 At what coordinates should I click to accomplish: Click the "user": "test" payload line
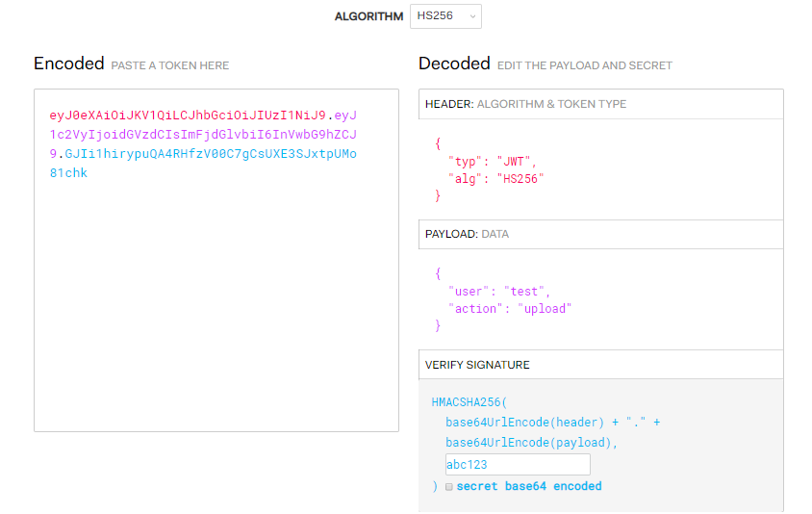(x=499, y=291)
